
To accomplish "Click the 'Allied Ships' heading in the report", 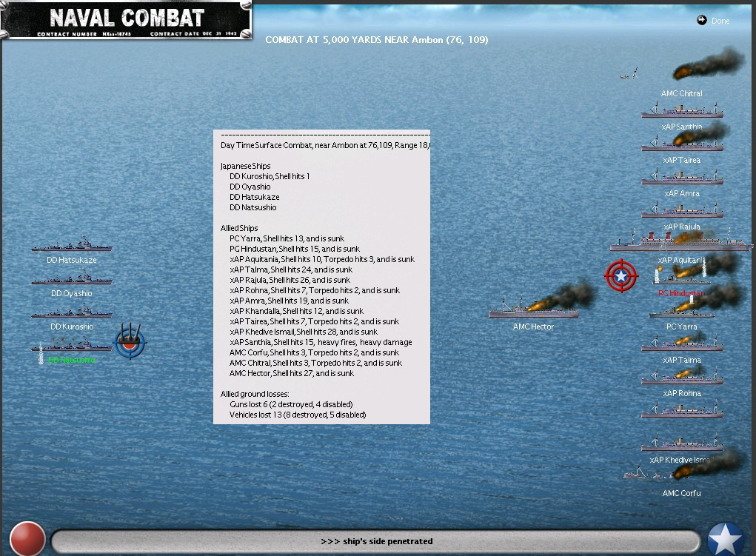I will pos(239,228).
